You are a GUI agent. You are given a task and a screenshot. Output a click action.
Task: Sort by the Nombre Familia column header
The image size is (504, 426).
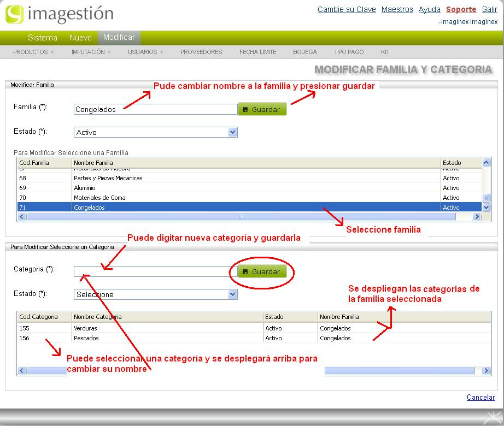coord(256,163)
